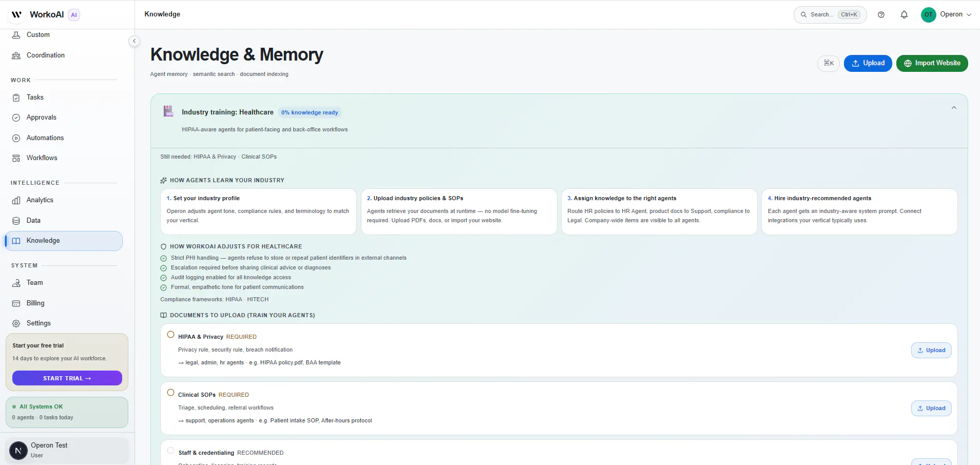
Task: Click the Strict PHI handling check icon
Action: click(163, 259)
